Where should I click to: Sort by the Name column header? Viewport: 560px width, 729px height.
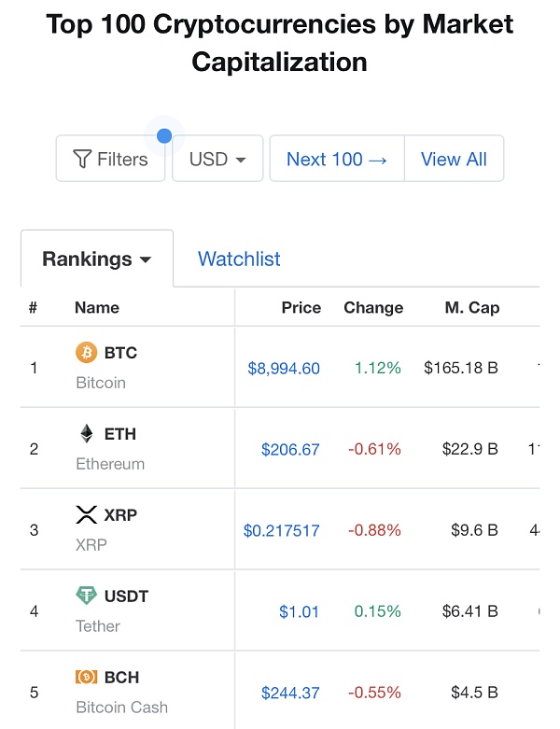pos(97,307)
